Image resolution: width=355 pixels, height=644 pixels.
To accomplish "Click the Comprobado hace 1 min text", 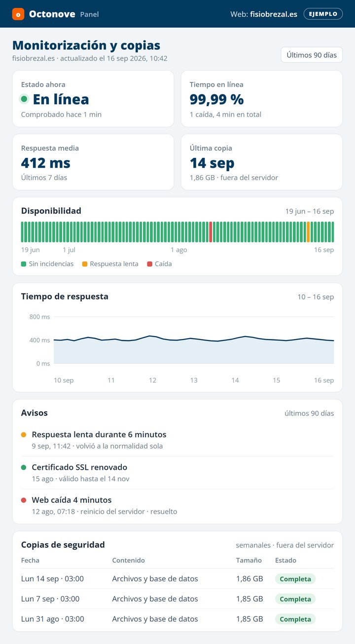I will click(x=61, y=114).
